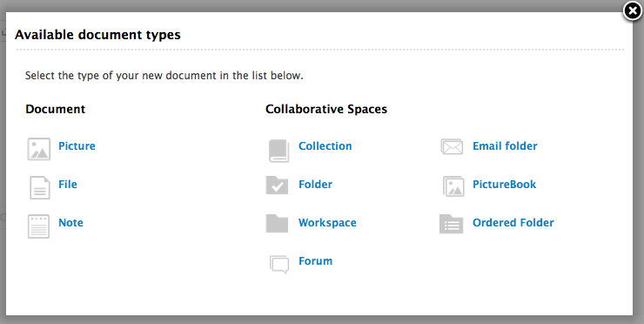Select the Note text link
Viewport: 644px width, 324px height.
pyautogui.click(x=70, y=222)
